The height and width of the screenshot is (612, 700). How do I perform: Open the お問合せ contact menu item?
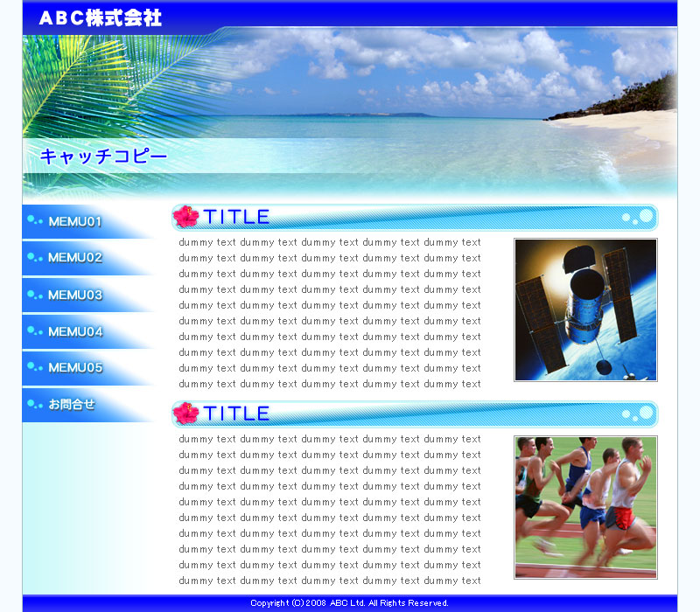click(88, 405)
